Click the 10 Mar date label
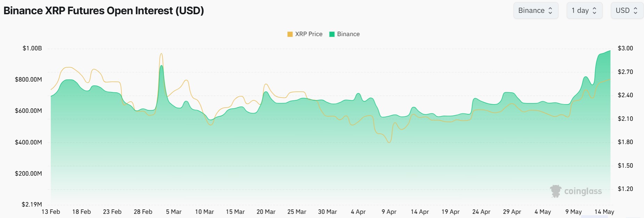Viewport: 644px width, 218px height. [204, 212]
